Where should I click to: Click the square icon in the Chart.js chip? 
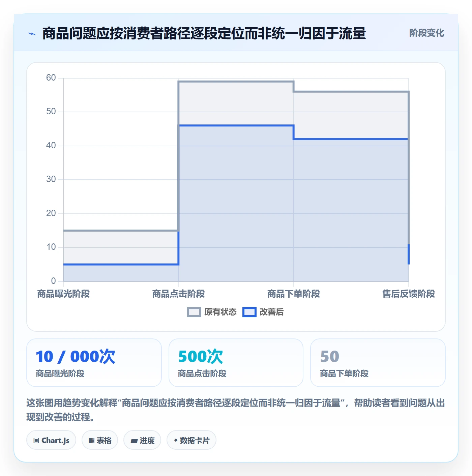coord(36,440)
